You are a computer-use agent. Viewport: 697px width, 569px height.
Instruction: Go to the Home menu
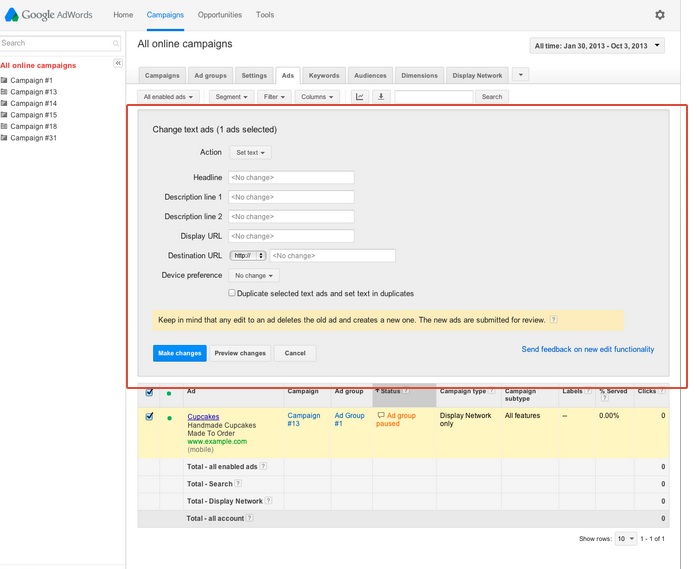(123, 15)
